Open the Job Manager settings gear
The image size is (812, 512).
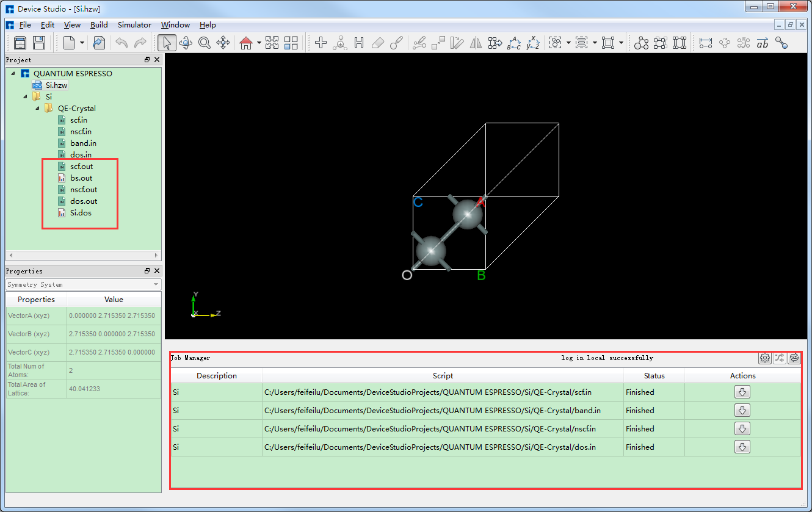click(x=765, y=358)
